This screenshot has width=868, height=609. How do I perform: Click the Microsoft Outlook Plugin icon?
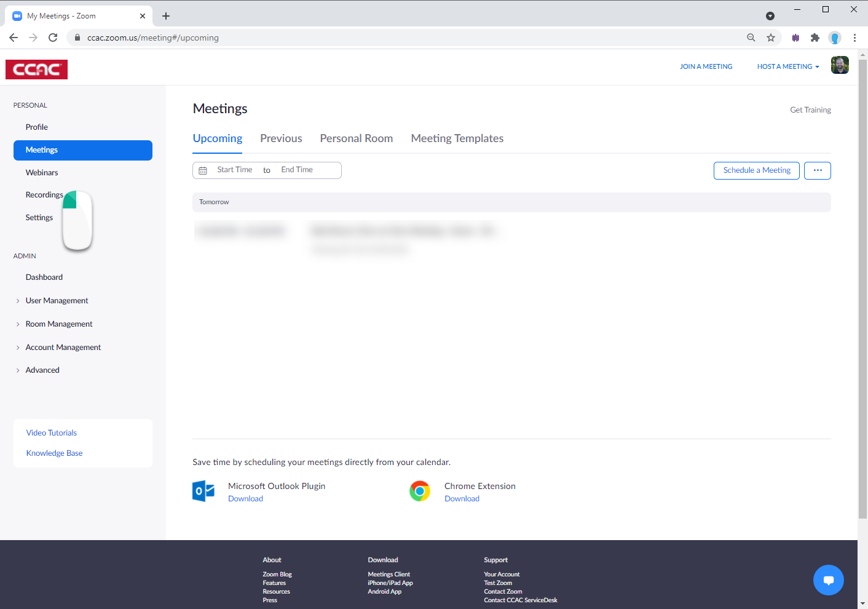(203, 491)
